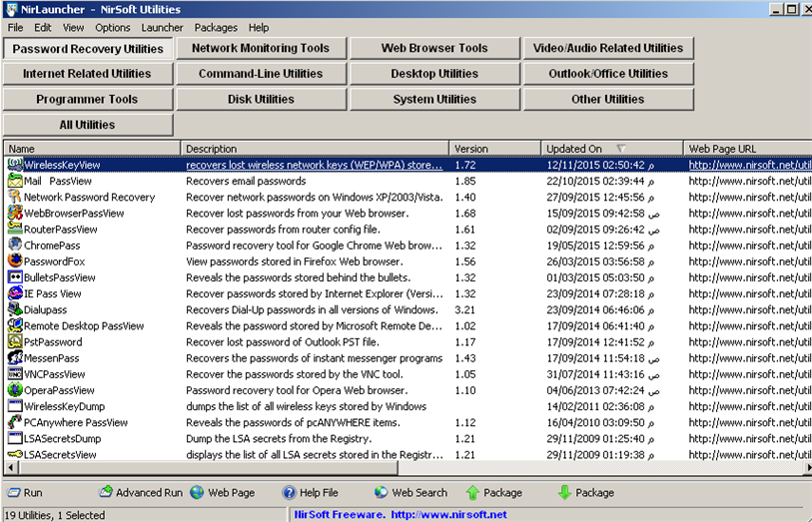Sort list by Version column header
The image size is (812, 522).
[471, 149]
